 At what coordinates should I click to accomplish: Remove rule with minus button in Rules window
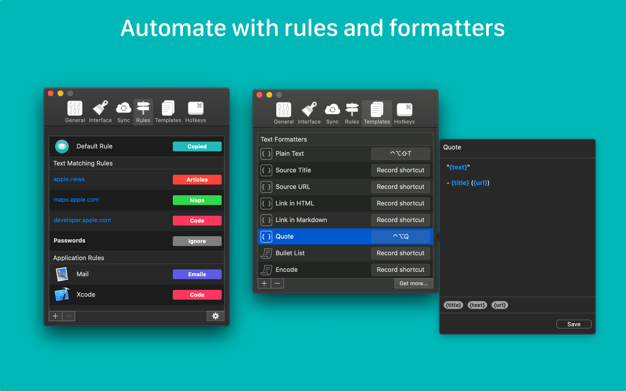(x=69, y=316)
